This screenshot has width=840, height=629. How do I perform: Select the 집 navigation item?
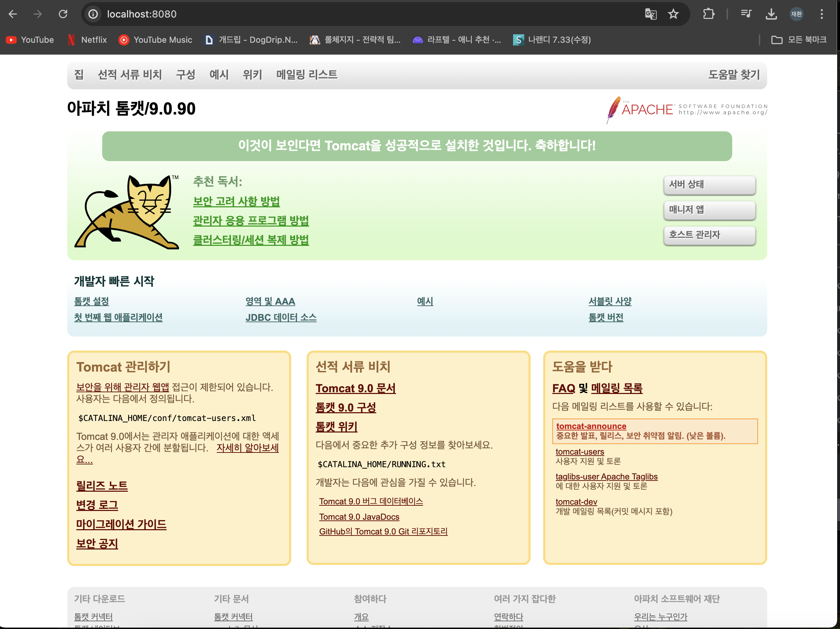tap(79, 75)
